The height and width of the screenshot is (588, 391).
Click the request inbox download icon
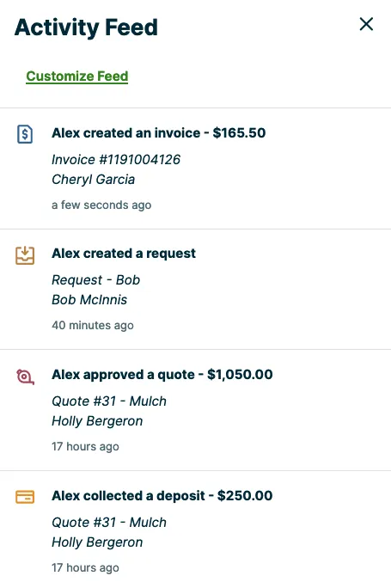coord(25,255)
